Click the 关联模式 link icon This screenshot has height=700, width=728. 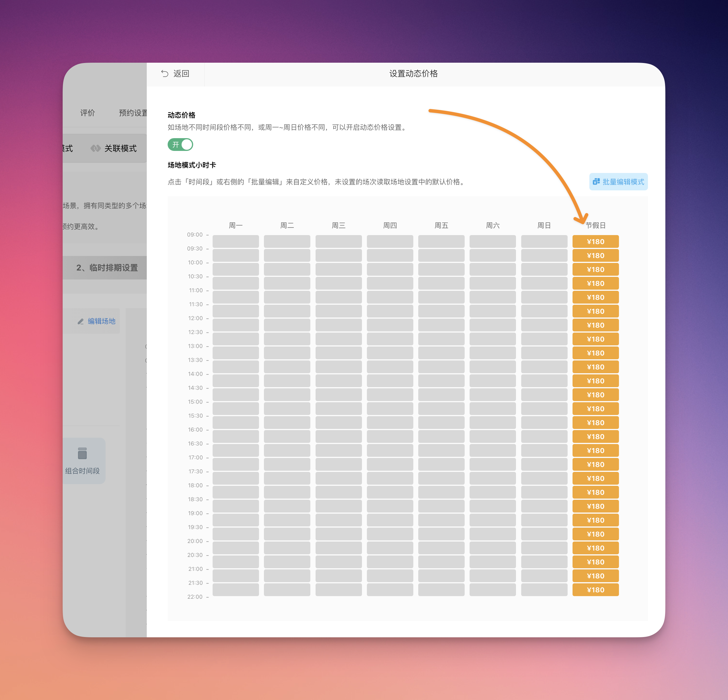[95, 148]
